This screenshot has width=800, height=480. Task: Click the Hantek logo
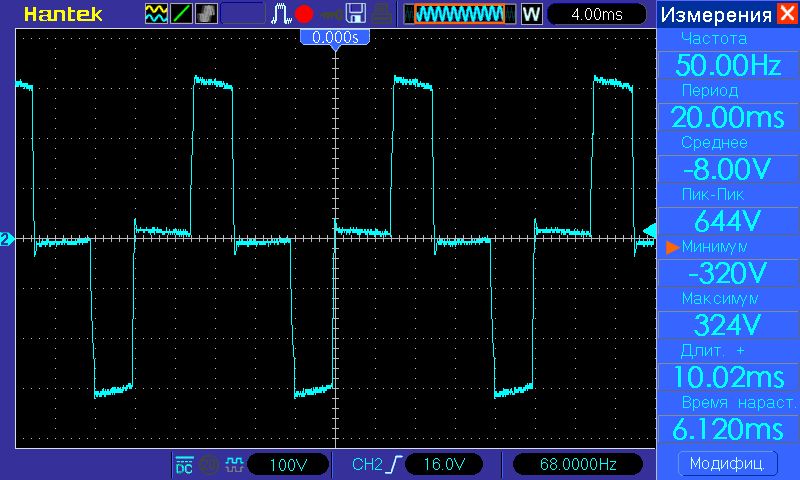point(63,14)
